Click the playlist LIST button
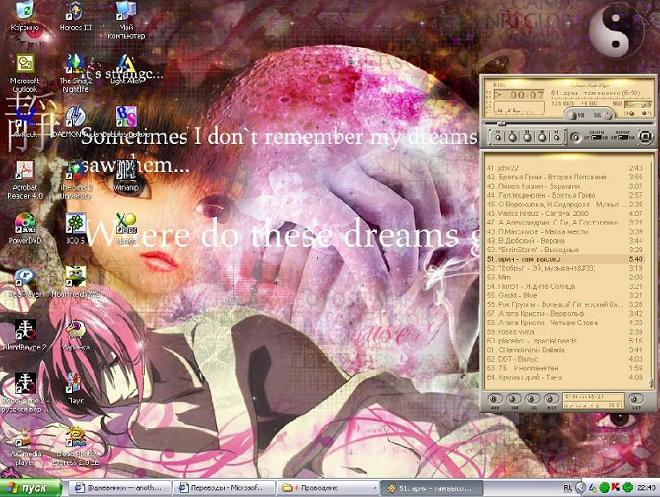The height and width of the screenshot is (497, 660). pos(635,399)
